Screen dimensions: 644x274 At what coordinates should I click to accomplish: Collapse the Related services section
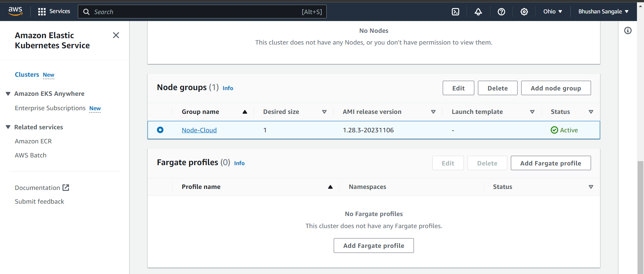(x=8, y=127)
